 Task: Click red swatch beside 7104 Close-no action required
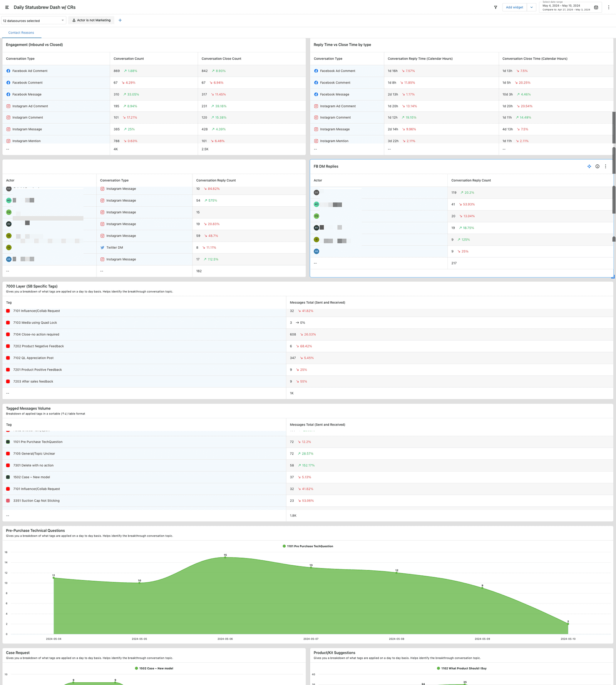(x=8, y=334)
